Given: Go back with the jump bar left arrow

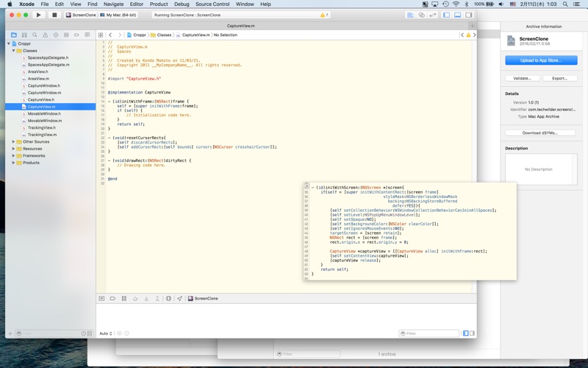Looking at the screenshot, I should point(110,35).
